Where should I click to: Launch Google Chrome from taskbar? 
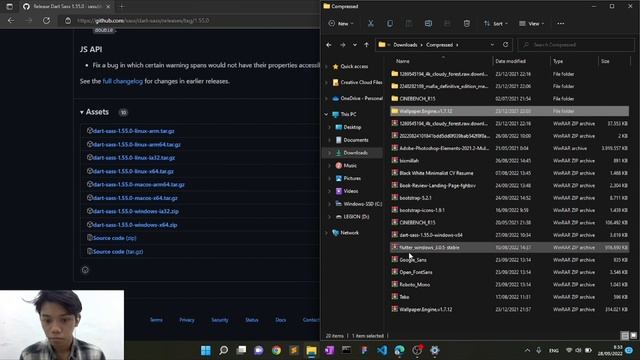[276, 350]
